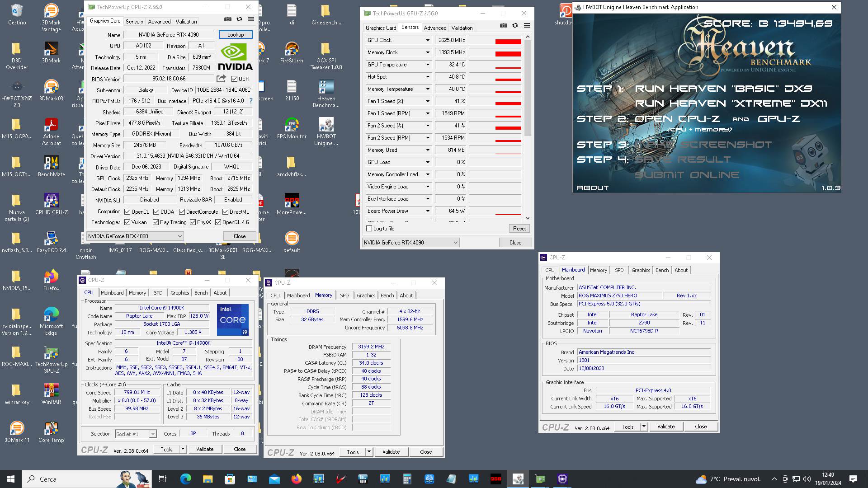Screen dimensions: 868x488
Task: Open Firefox from the taskbar
Action: tap(296, 479)
